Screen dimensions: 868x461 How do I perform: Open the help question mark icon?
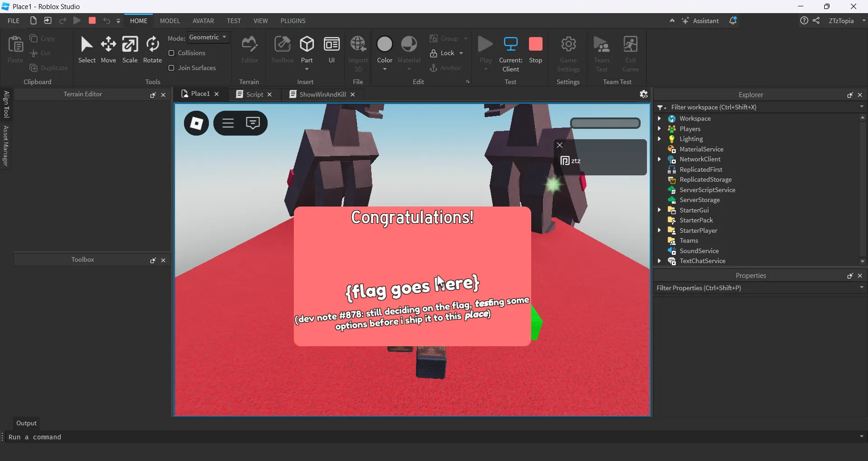pyautogui.click(x=804, y=21)
